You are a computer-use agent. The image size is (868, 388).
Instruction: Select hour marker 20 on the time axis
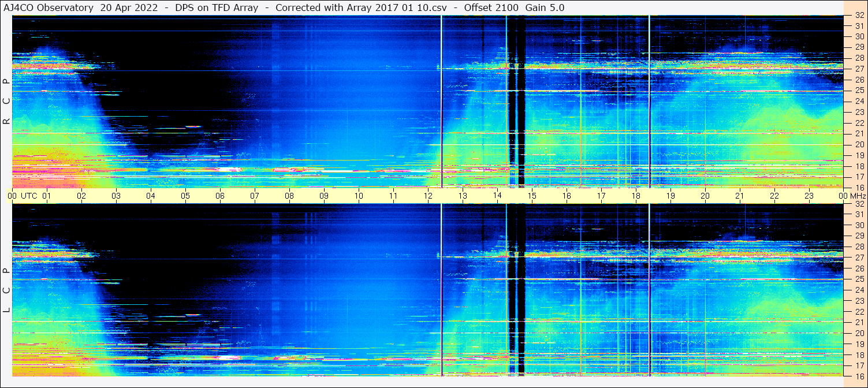pos(705,196)
